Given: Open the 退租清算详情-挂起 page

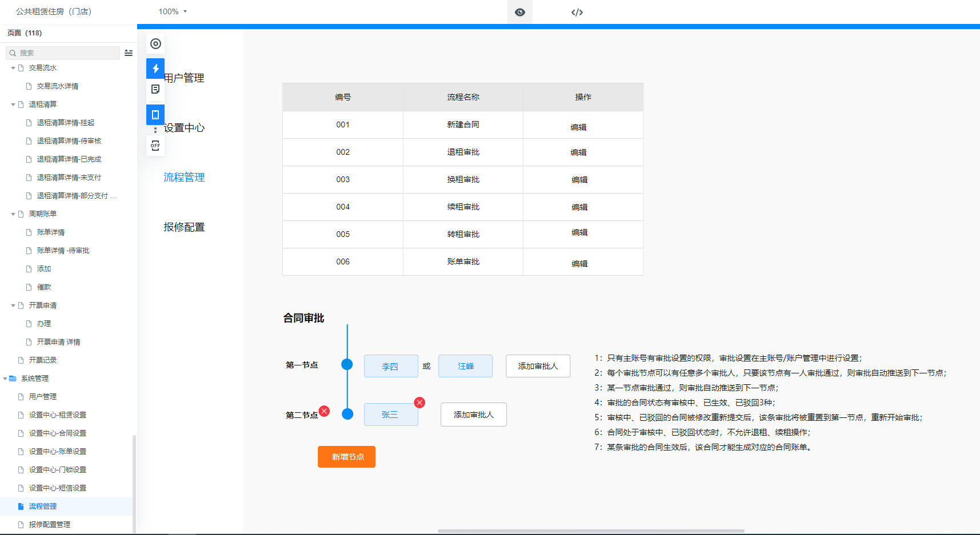Looking at the screenshot, I should pos(66,123).
